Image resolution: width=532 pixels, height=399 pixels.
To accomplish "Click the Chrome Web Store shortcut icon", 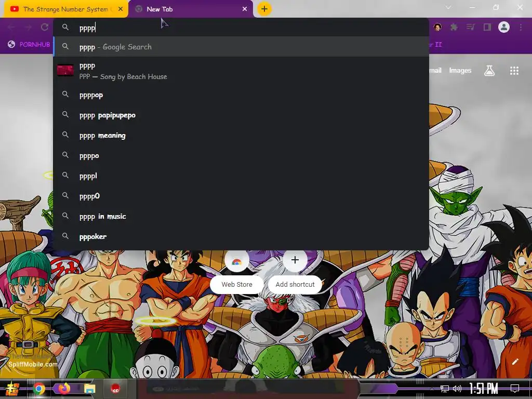I will (x=237, y=261).
